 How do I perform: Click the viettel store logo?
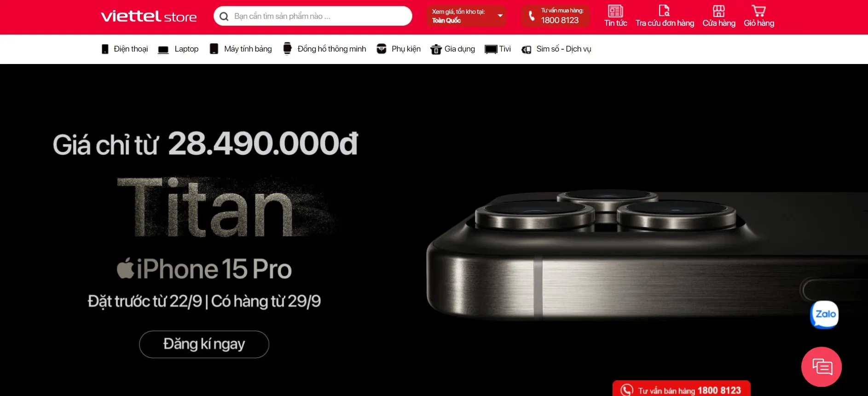click(x=149, y=16)
